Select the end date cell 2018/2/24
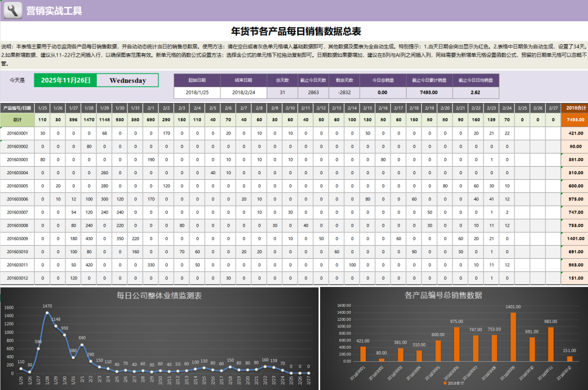This screenshot has height=390, width=588. (243, 93)
